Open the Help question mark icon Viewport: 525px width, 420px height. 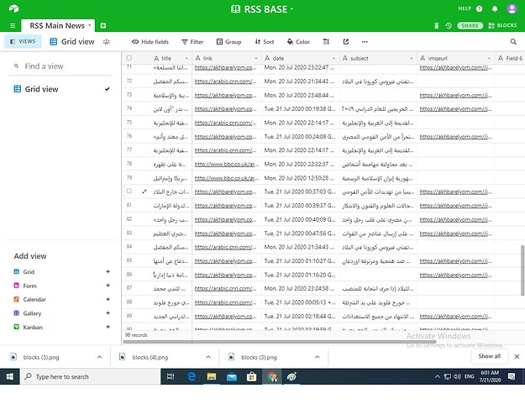(479, 8)
